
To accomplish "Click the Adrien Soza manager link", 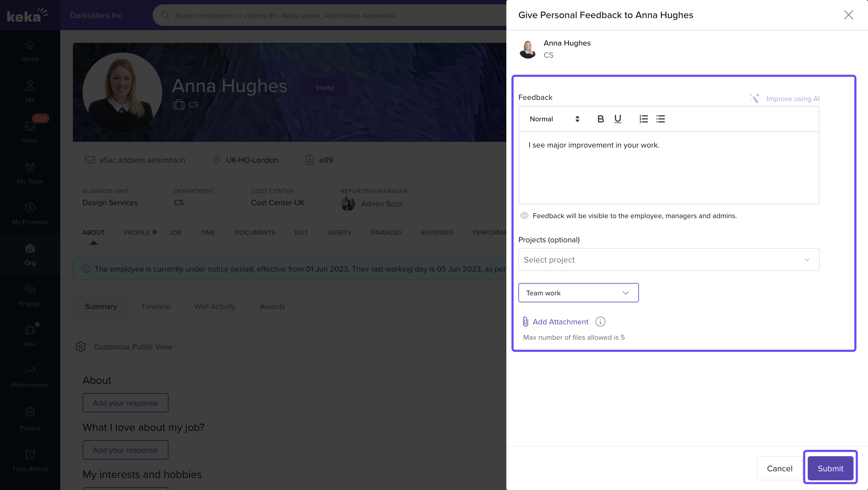I will coord(382,204).
